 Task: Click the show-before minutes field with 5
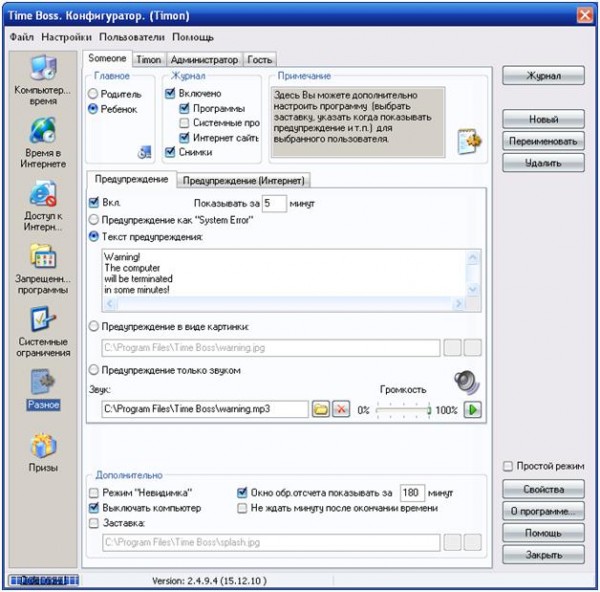[x=274, y=203]
